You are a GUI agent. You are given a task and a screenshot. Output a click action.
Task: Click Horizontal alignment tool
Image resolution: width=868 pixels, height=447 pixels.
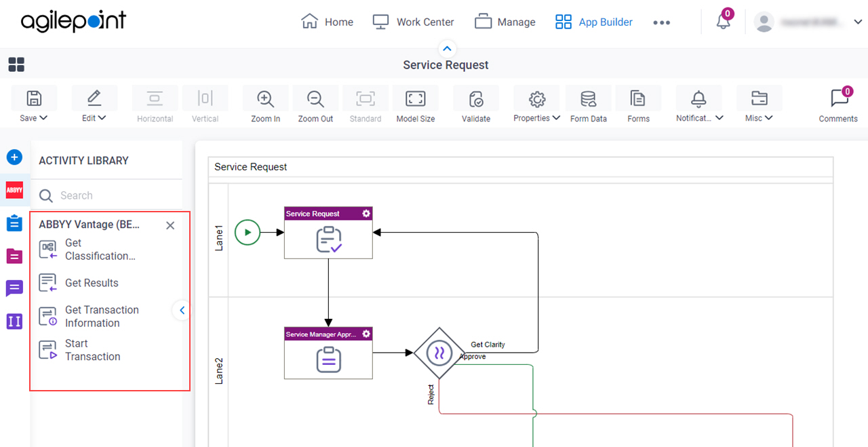coord(155,104)
